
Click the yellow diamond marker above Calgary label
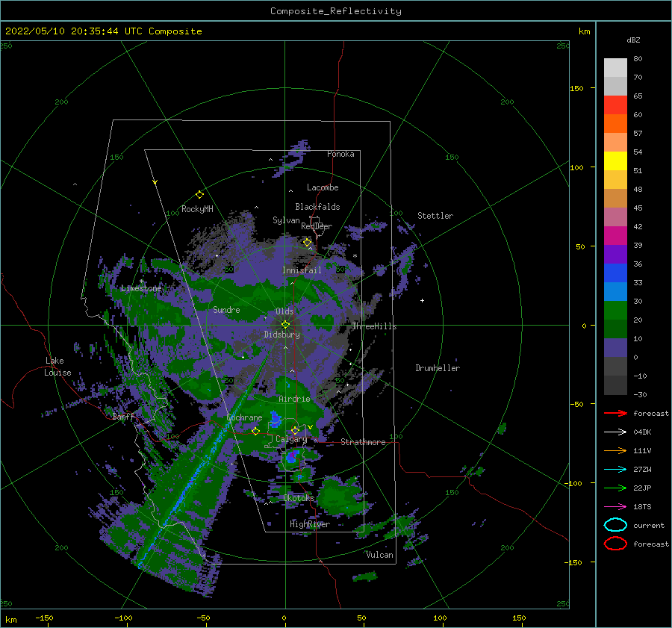pyautogui.click(x=295, y=430)
